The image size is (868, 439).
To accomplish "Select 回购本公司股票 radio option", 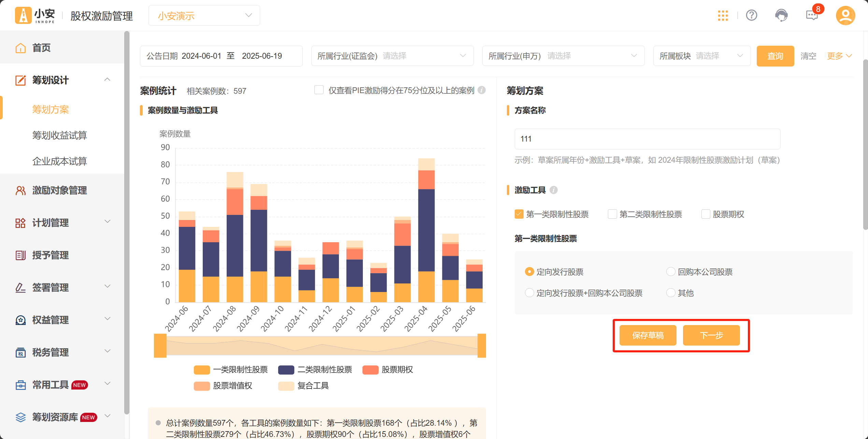I will [x=671, y=272].
